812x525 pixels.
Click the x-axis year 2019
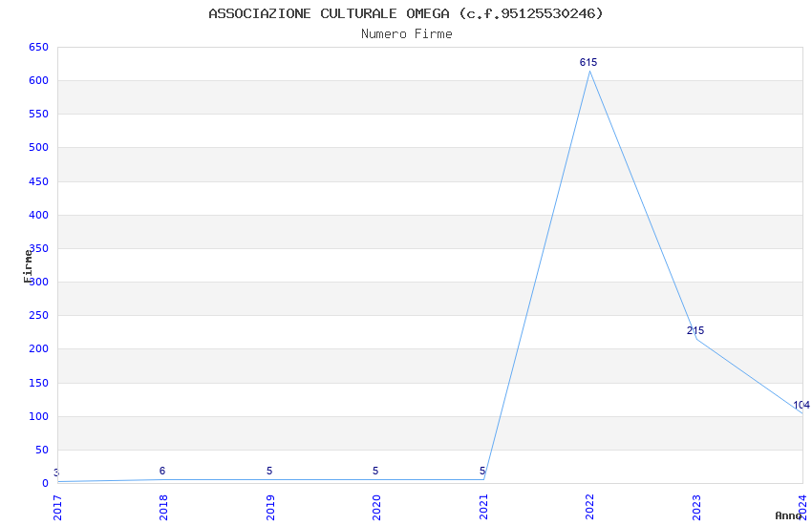pyautogui.click(x=270, y=508)
